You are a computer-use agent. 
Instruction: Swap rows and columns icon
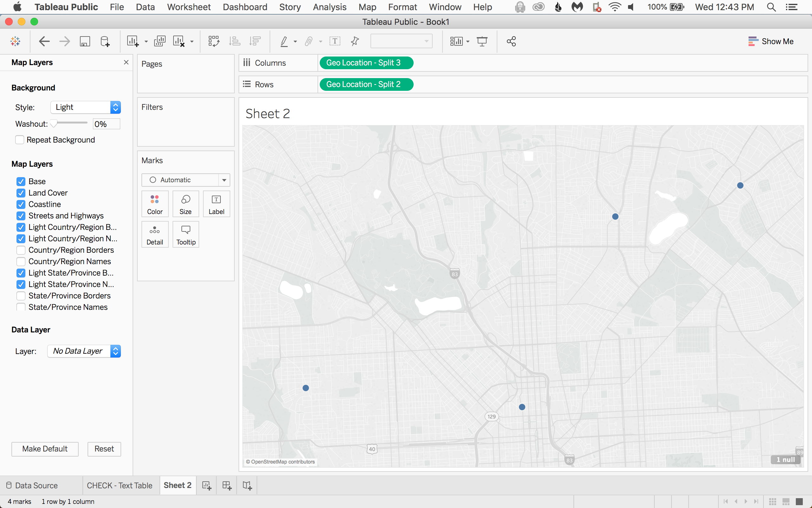[214, 41]
